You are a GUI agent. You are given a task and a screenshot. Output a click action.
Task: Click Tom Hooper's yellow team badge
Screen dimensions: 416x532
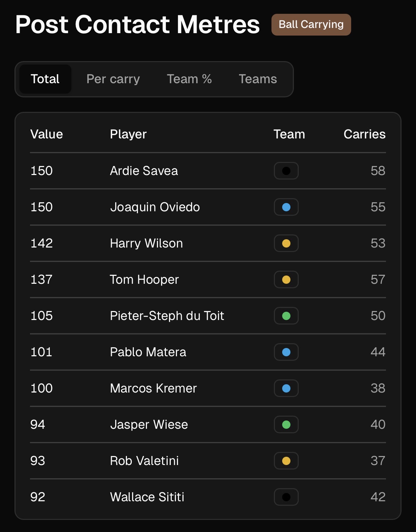286,280
